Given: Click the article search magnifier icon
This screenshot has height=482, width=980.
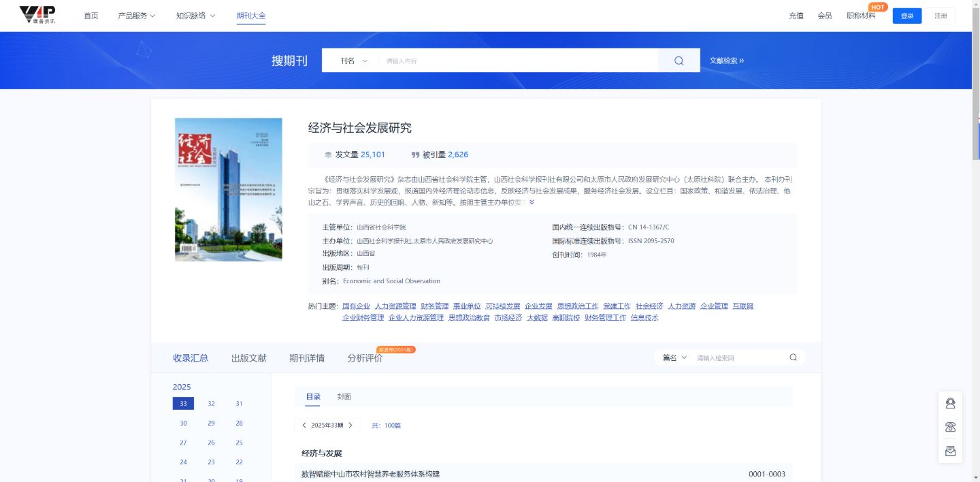Looking at the screenshot, I should [792, 357].
